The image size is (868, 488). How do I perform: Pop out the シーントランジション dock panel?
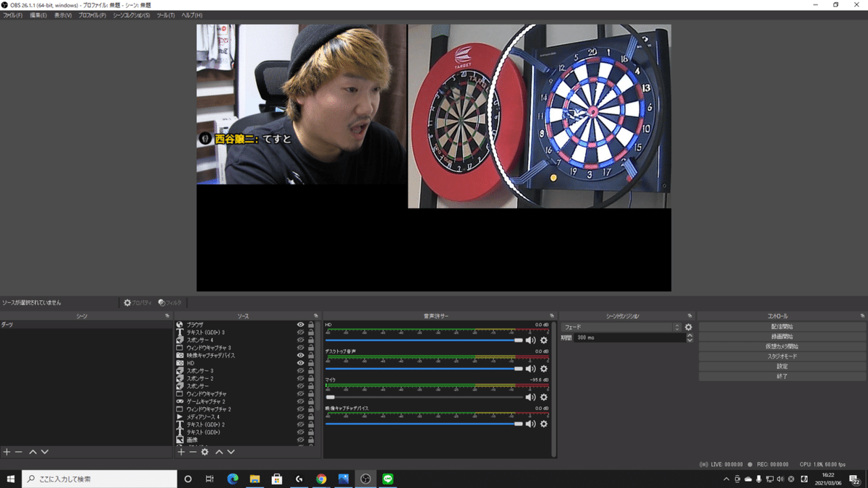pyautogui.click(x=690, y=316)
